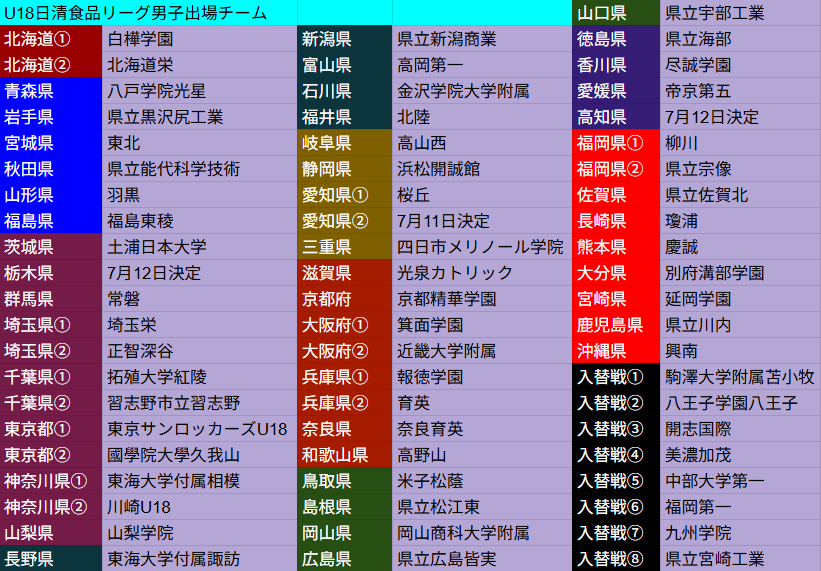Select the '北海道①' cell
Image resolution: width=821 pixels, height=571 pixels.
(51, 39)
